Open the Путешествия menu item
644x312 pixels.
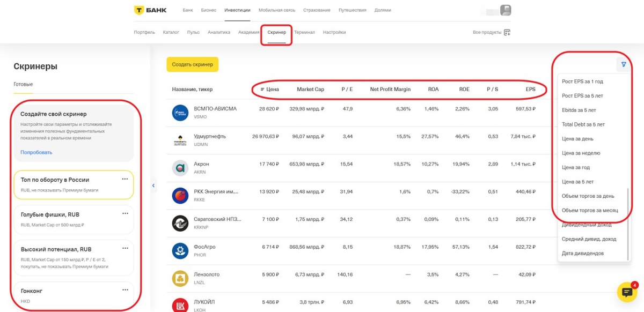point(353,10)
